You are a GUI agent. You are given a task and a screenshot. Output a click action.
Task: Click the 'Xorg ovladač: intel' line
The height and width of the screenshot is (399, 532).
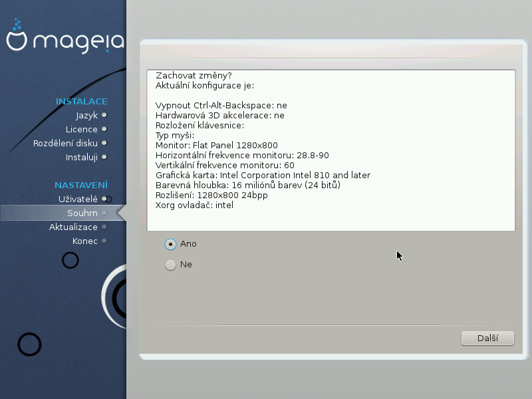194,205
